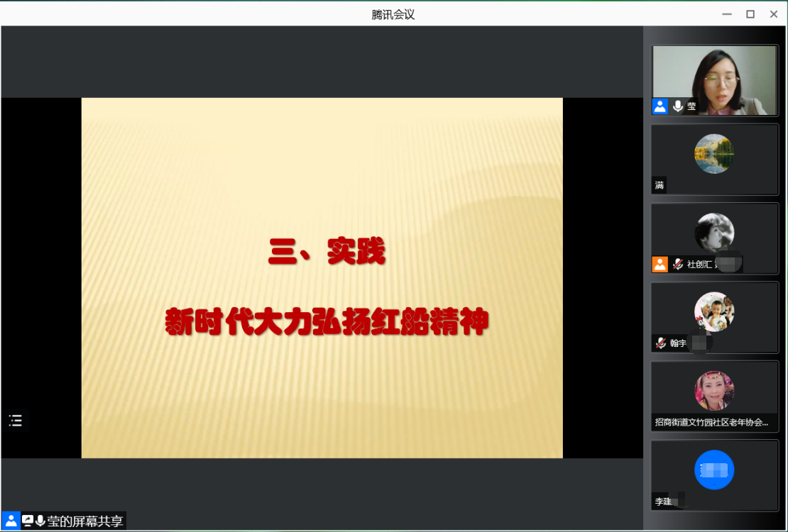
Task: Click the microphone icon beside 莹的屏幕共享
Action: click(40, 521)
